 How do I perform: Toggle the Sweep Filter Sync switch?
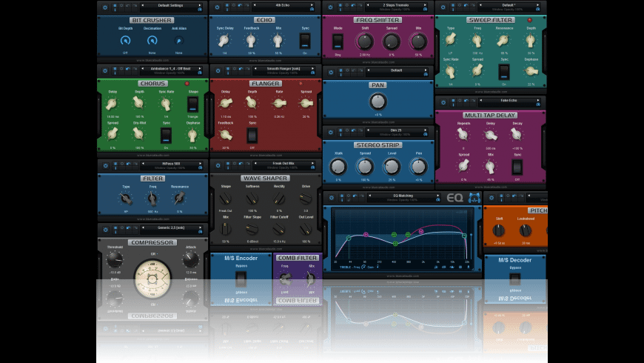pos(504,72)
